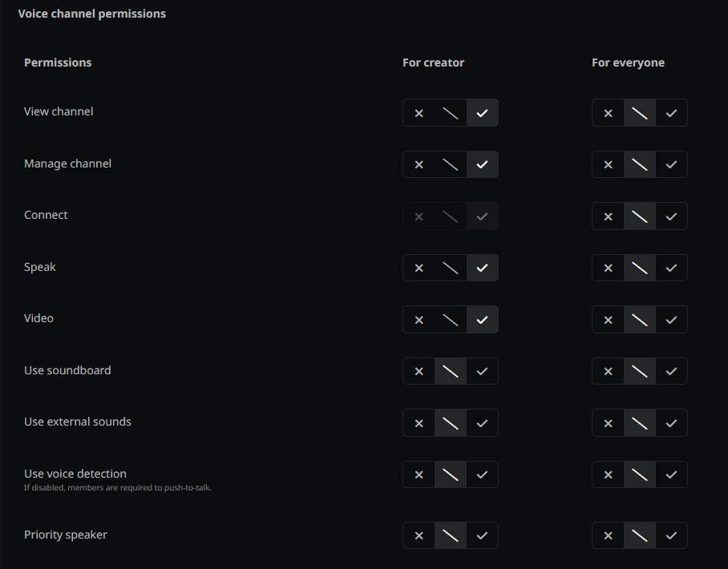
Task: Allow Connect for everyone
Action: [671, 216]
